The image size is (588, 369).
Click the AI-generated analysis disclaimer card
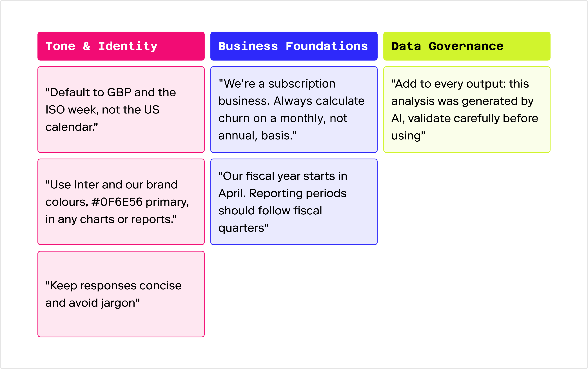click(x=467, y=110)
